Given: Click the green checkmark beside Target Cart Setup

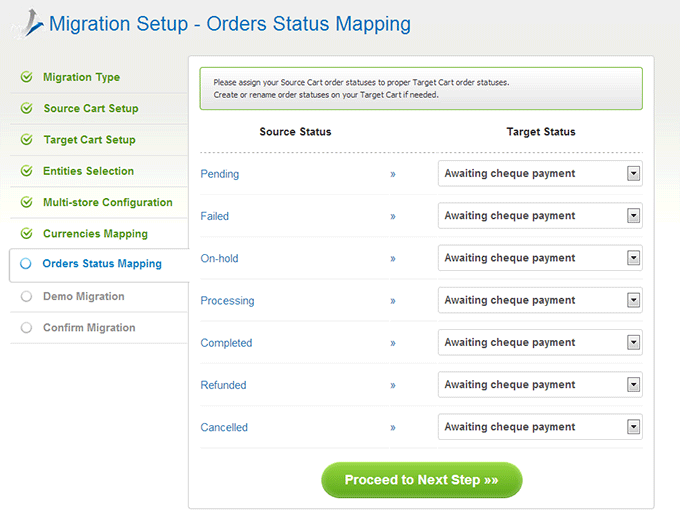Looking at the screenshot, I should coord(26,140).
